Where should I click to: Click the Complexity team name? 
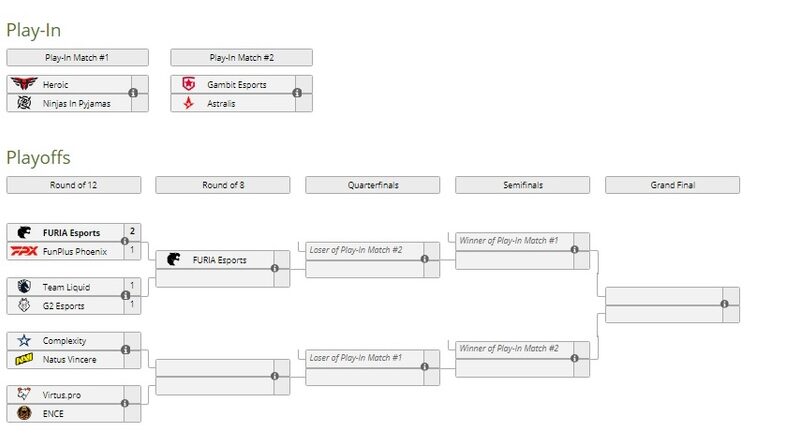tap(63, 341)
